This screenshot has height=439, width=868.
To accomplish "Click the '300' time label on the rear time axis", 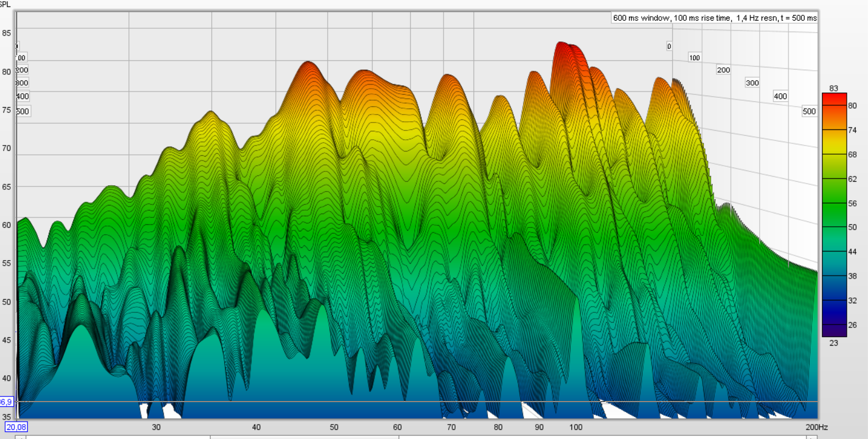I will click(x=752, y=83).
